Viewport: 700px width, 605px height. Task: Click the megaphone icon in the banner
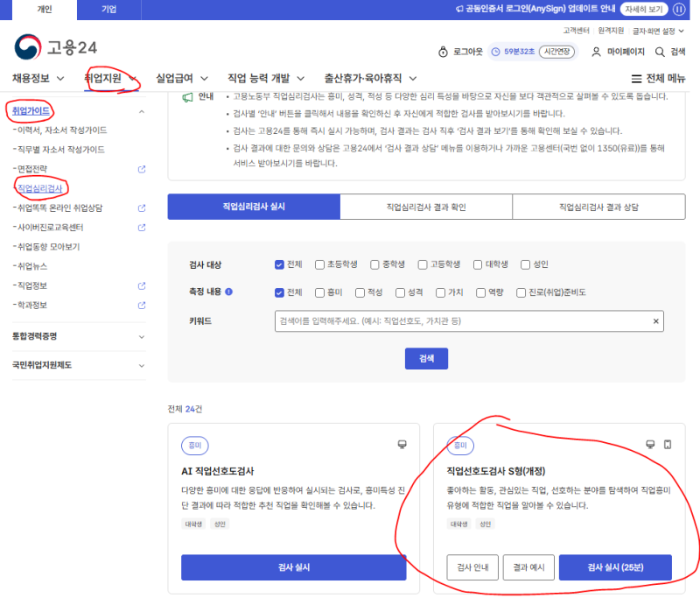pos(459,9)
